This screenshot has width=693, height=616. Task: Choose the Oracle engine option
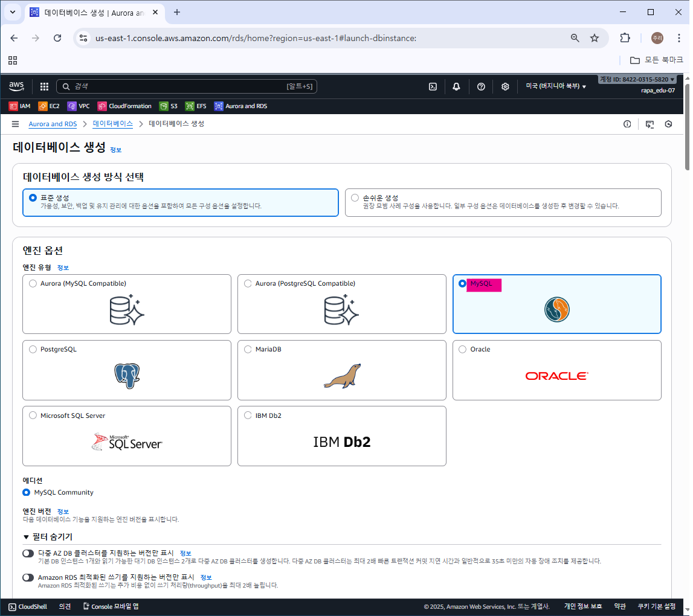click(x=462, y=350)
